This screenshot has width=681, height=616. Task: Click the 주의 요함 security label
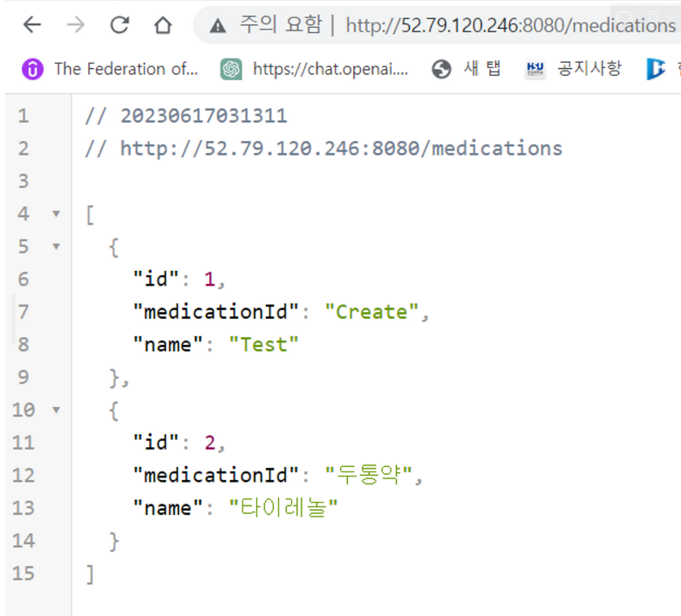tap(281, 24)
